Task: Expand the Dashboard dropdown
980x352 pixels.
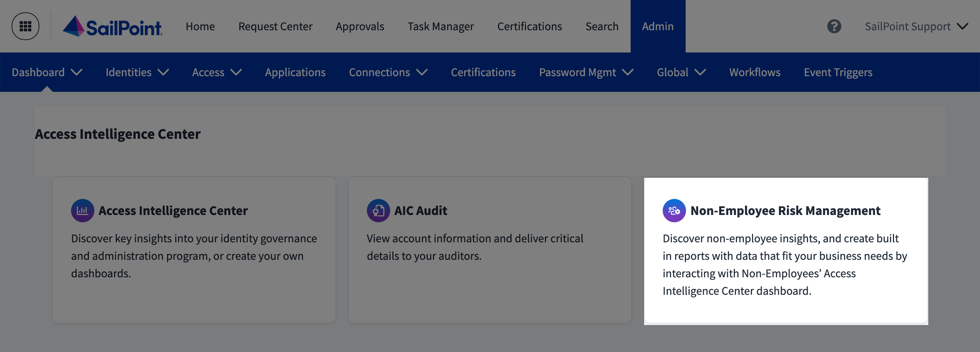Action: coord(47,72)
